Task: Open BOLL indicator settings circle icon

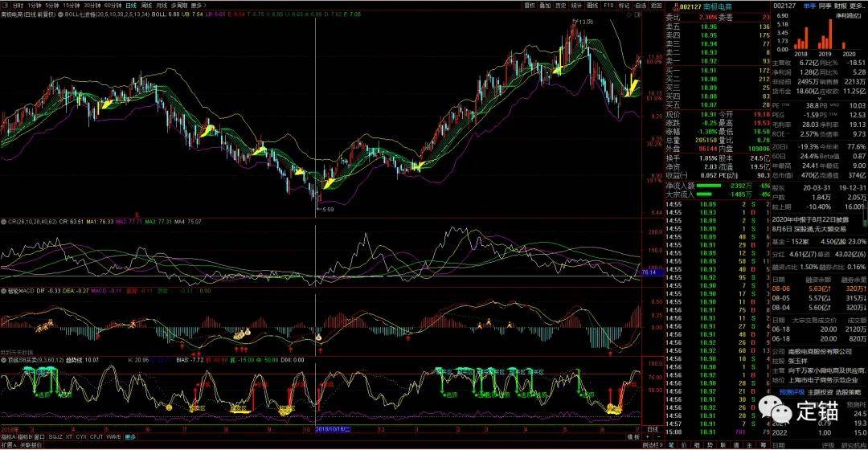Action: tap(61, 14)
